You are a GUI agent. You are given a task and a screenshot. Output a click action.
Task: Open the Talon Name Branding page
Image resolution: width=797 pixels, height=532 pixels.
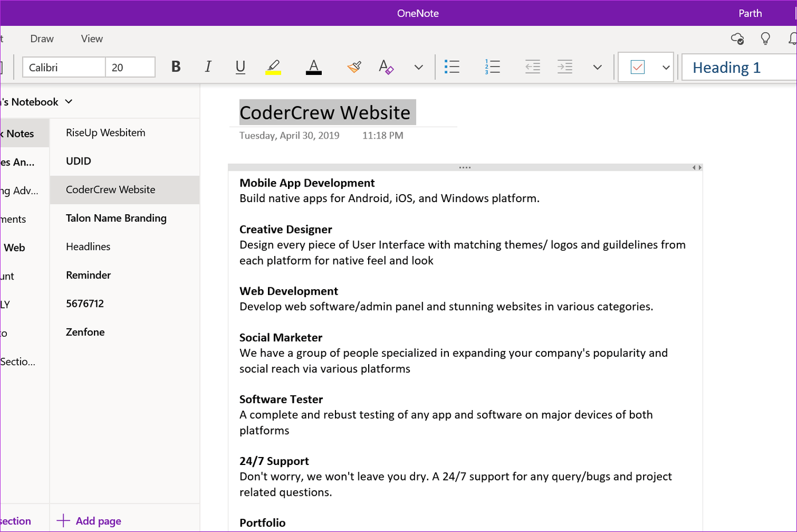pyautogui.click(x=125, y=218)
